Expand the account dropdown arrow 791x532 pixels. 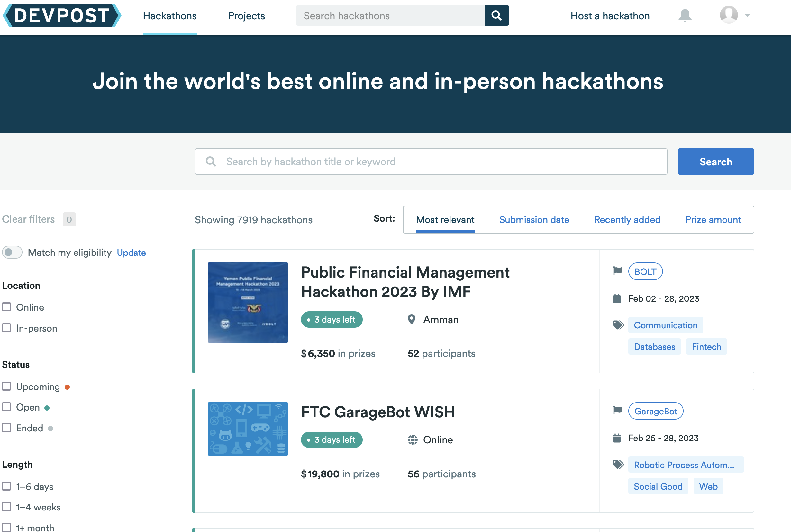tap(747, 16)
